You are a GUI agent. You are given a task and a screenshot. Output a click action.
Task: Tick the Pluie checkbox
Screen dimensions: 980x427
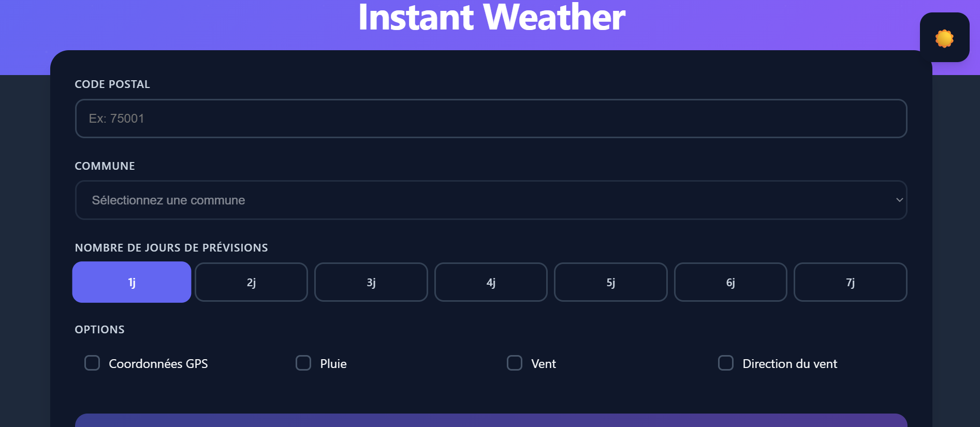[303, 363]
